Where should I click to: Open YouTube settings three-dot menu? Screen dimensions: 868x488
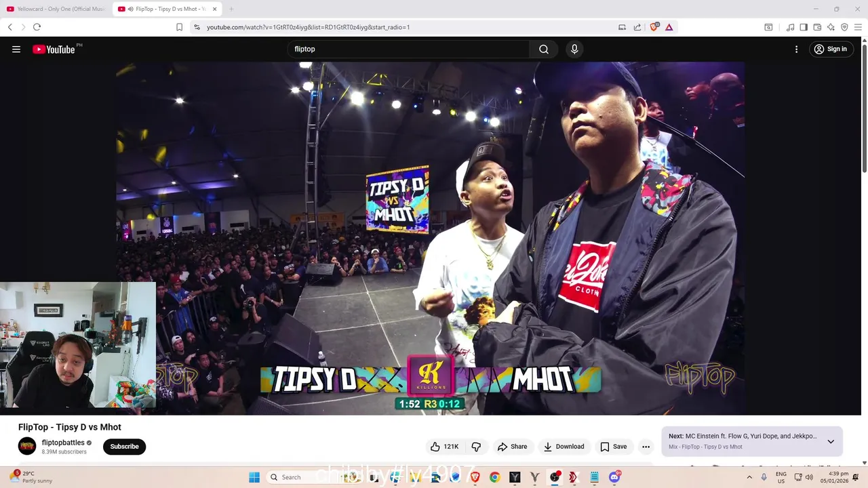(797, 49)
